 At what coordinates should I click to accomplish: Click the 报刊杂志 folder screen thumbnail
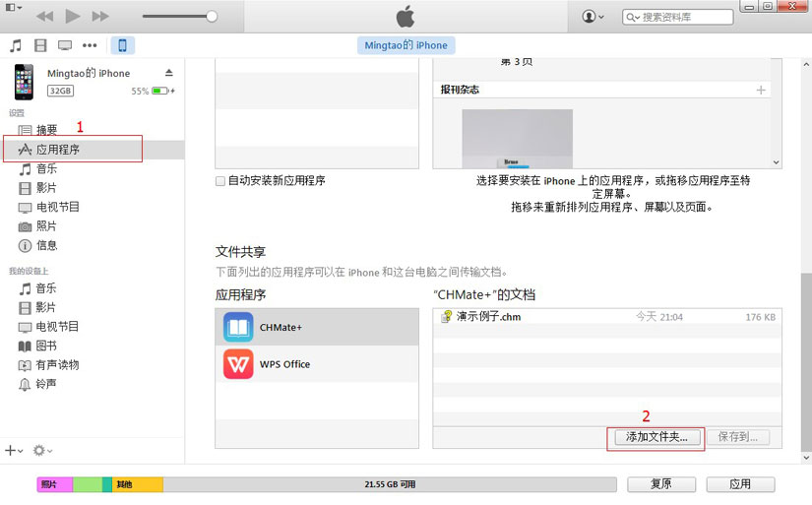518,138
